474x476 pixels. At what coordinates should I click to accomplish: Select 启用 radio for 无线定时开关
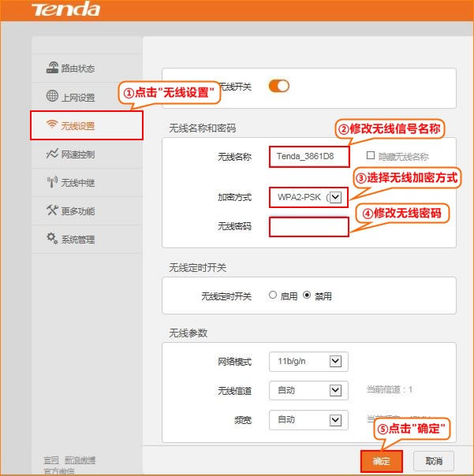273,295
